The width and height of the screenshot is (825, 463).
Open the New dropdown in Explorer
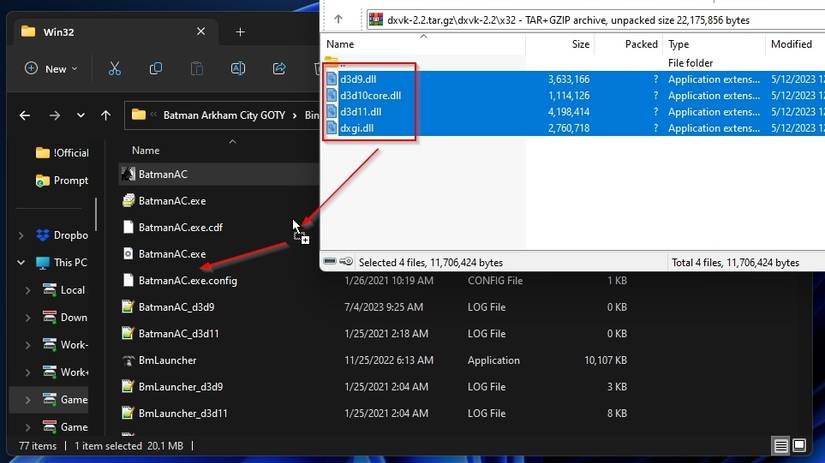pos(51,69)
